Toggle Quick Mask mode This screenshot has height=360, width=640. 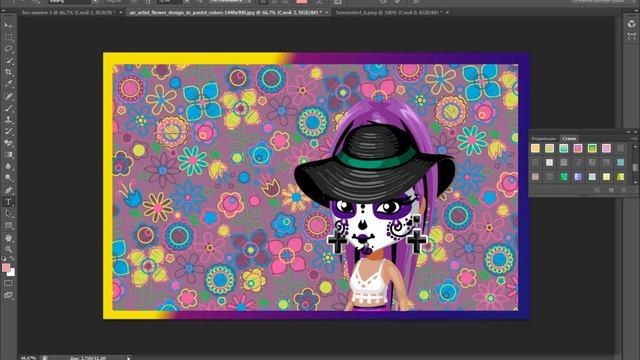[8, 283]
